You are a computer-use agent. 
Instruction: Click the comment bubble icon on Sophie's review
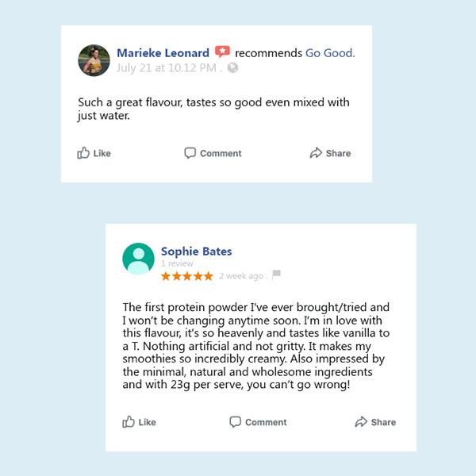click(x=235, y=422)
